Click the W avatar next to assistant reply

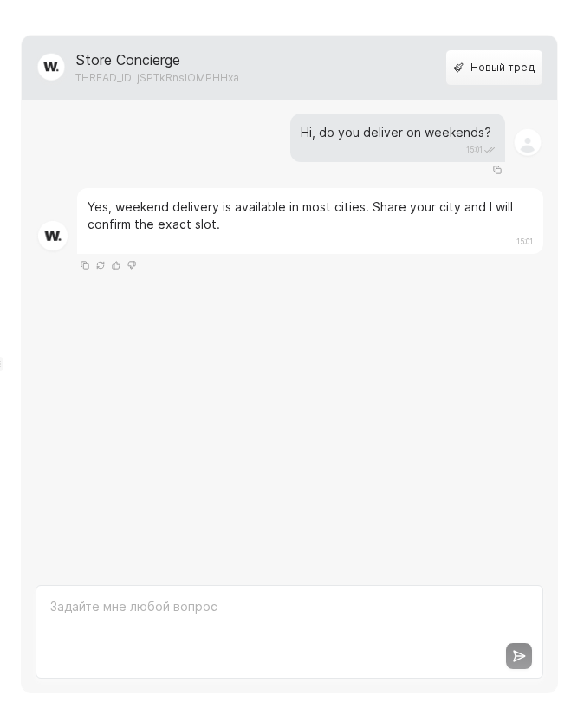(53, 236)
